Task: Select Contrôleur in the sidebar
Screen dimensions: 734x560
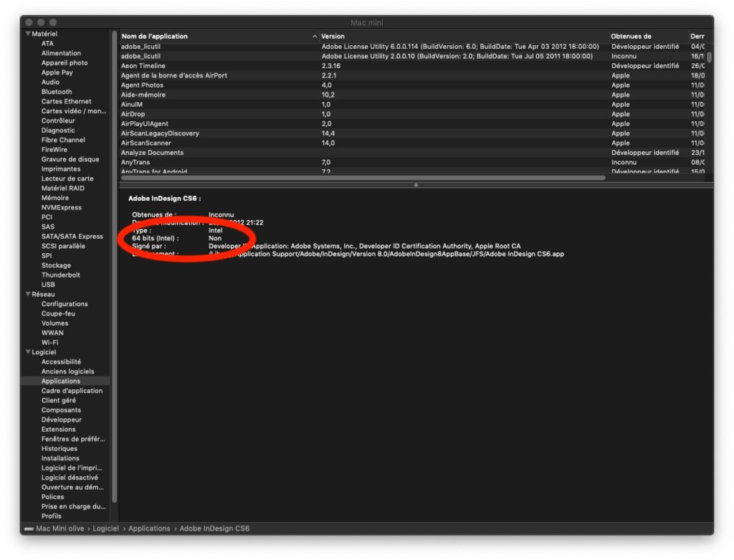Action: [58, 120]
